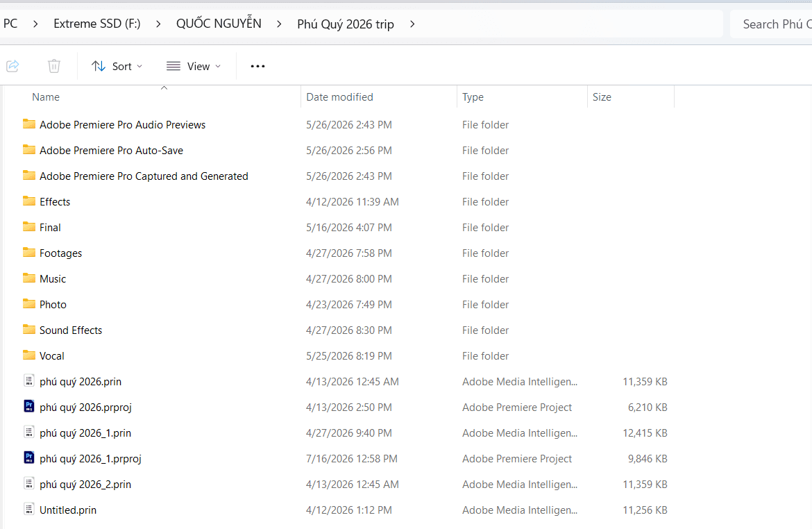Click Extreme SSD (F:) breadcrumb segment
Screen dimensions: 812x529
(x=97, y=24)
